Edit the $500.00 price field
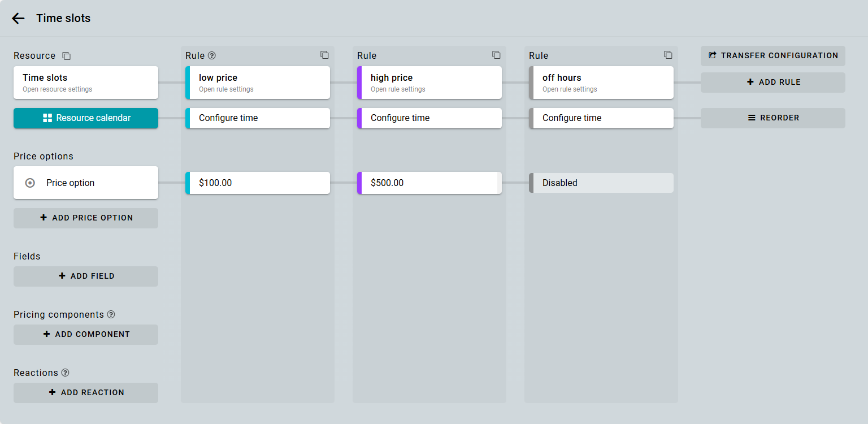Viewport: 868px width, 424px height. [x=428, y=183]
